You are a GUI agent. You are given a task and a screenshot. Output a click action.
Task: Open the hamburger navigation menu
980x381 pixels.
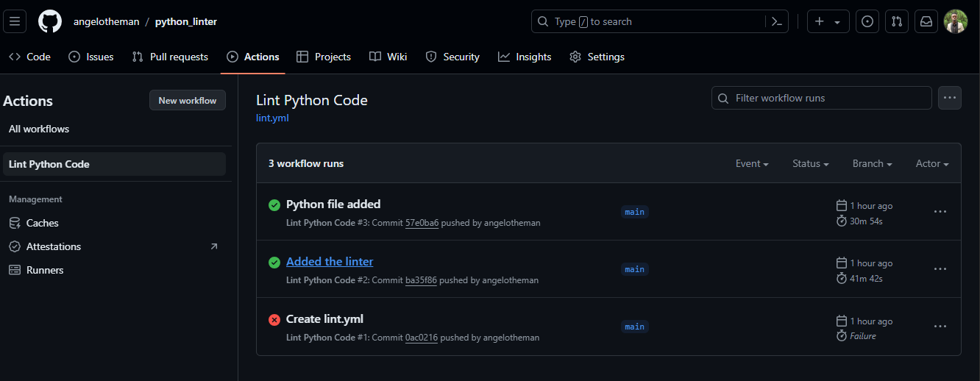click(15, 21)
